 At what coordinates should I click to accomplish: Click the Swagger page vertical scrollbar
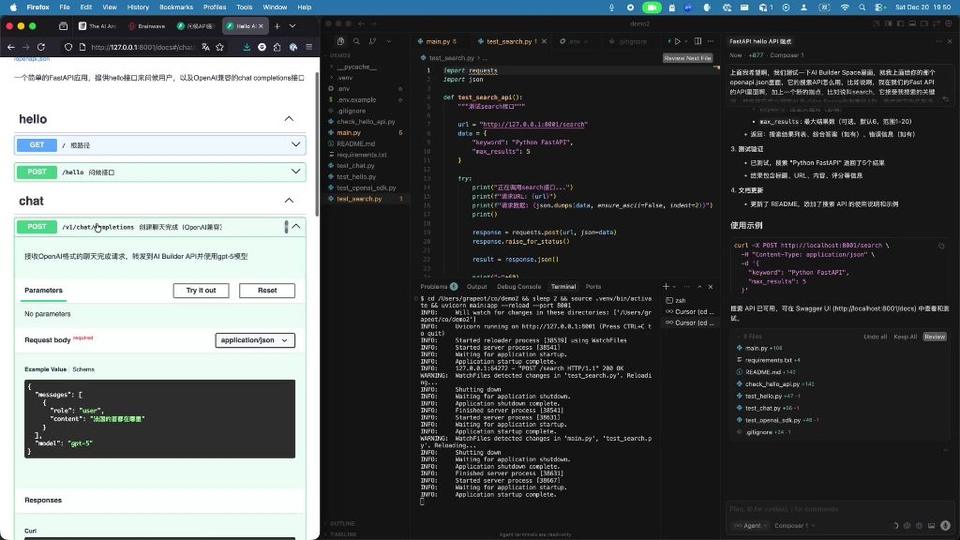(317, 144)
